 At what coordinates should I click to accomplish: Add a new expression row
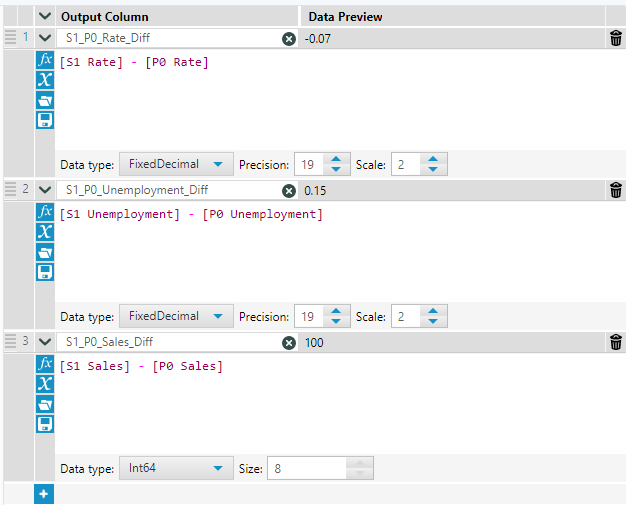coord(44,494)
